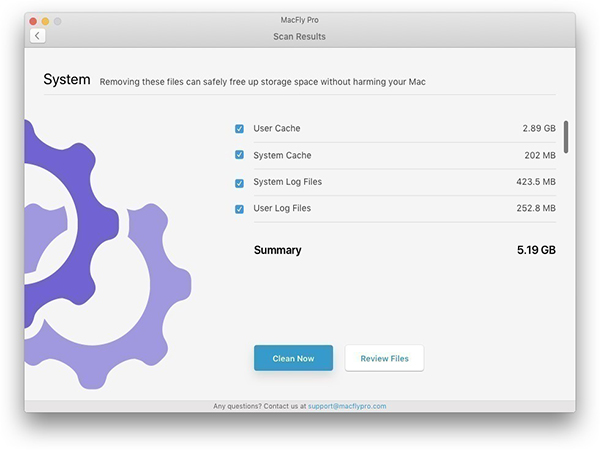Viewport: 600px width, 450px height.
Task: Click the results list scrollbar
Action: coord(566,137)
